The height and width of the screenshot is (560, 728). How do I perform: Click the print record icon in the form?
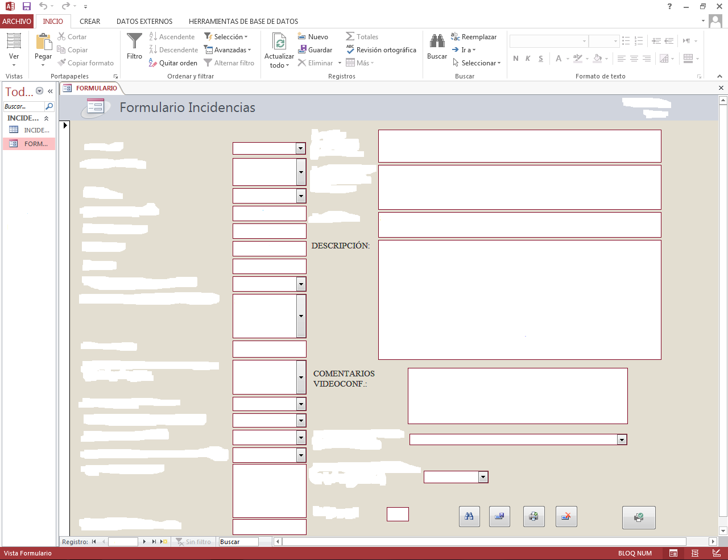(x=533, y=516)
